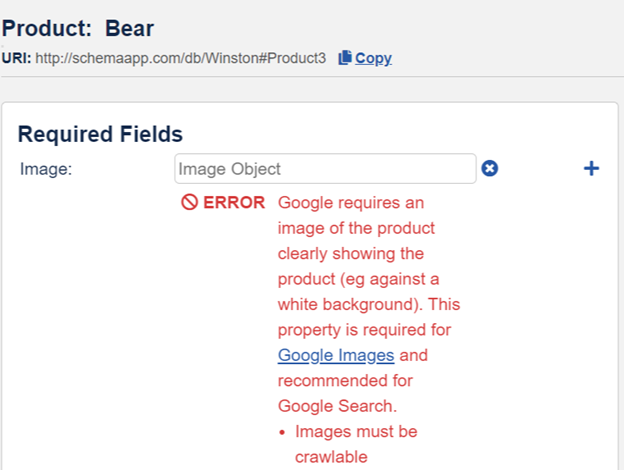Screen dimensions: 624x470
Task: Click the "white background). This" error line
Action: pos(369,304)
